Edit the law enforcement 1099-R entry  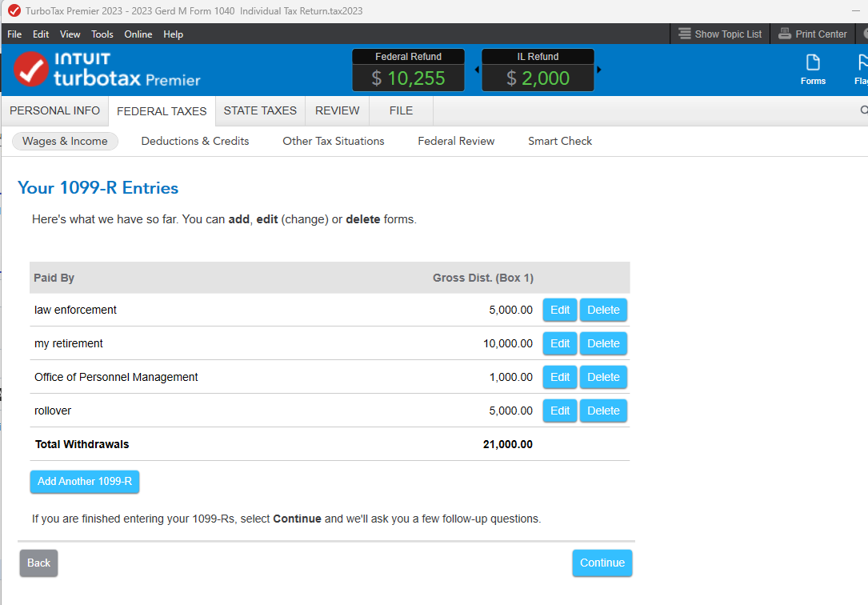tap(560, 310)
